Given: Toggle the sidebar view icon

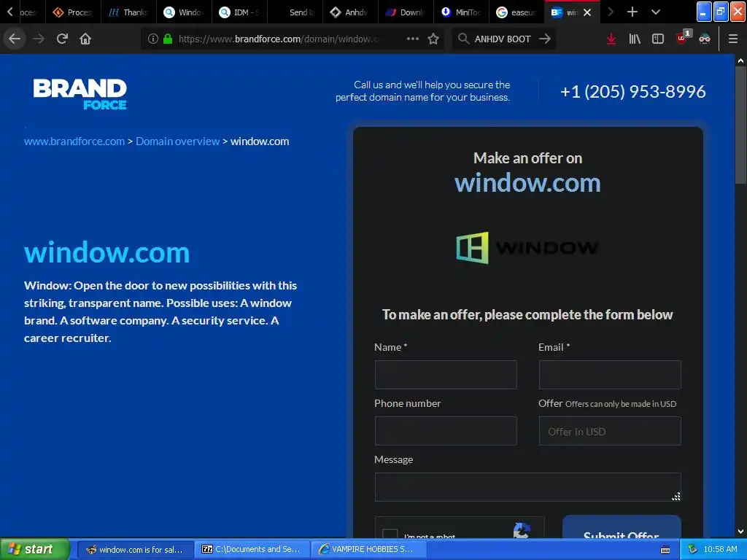Looking at the screenshot, I should [658, 39].
